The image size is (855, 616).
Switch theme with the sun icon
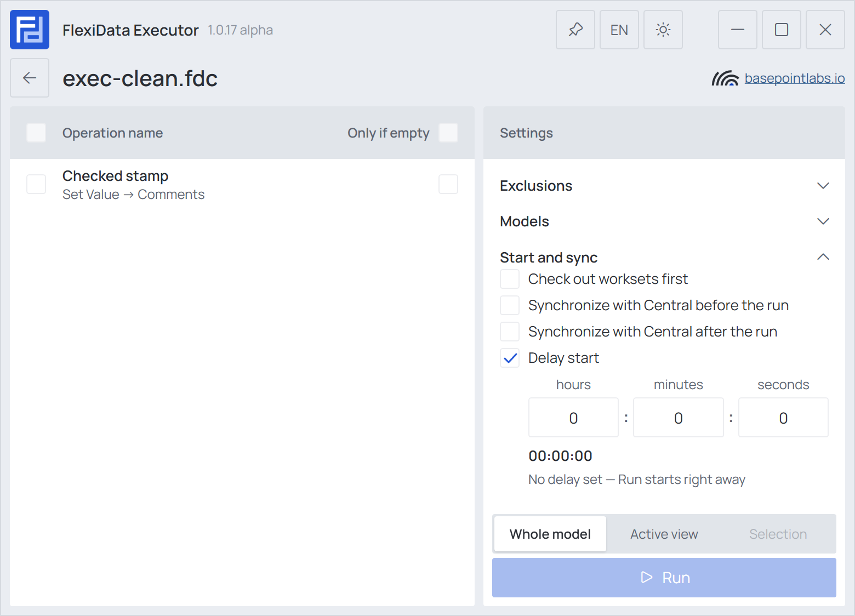pos(663,30)
